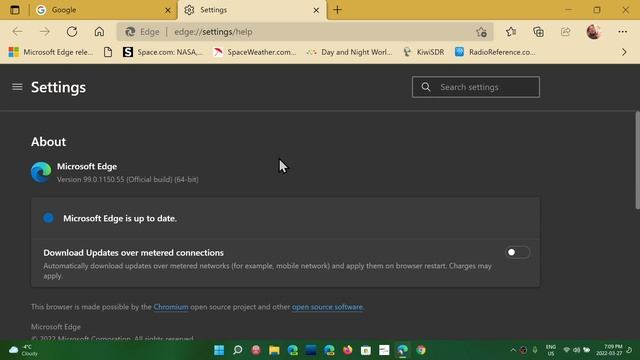
Task: Open the RadioReference.com bookmark
Action: coord(495,52)
